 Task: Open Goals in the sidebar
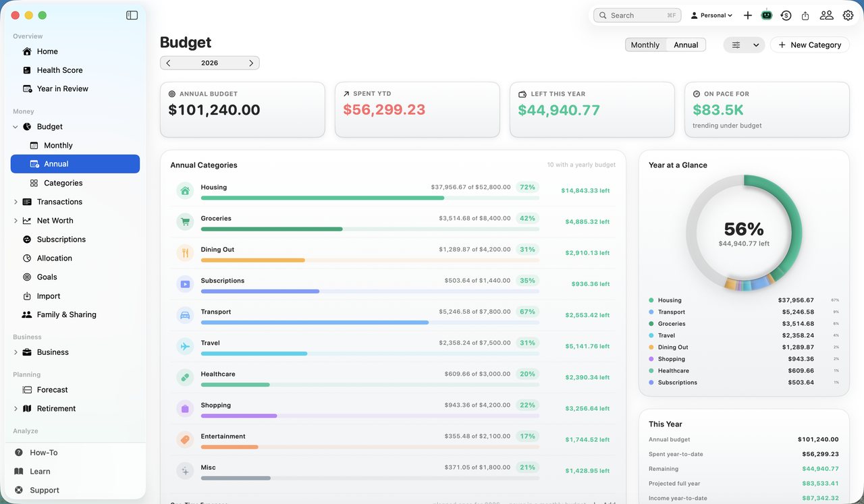pos(75,277)
